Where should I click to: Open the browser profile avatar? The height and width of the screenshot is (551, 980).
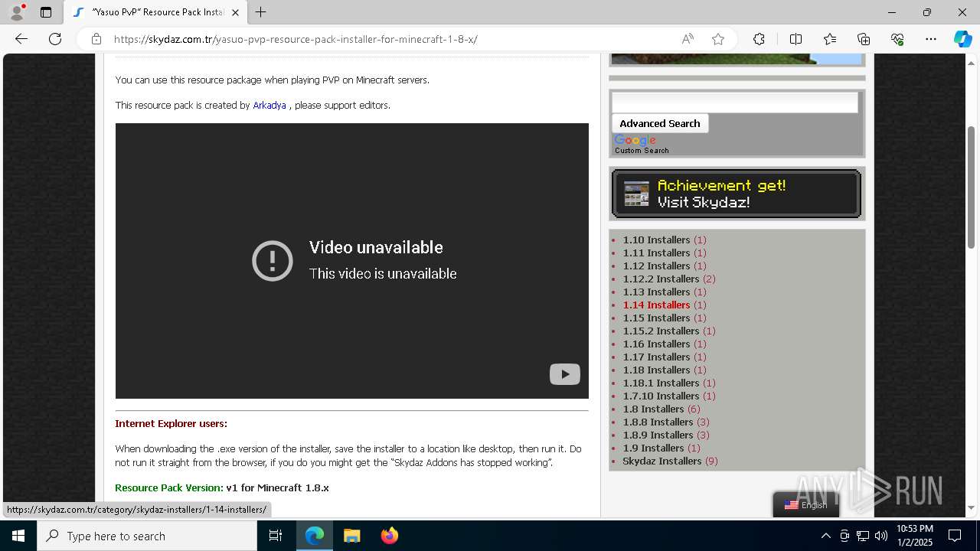pyautogui.click(x=16, y=12)
